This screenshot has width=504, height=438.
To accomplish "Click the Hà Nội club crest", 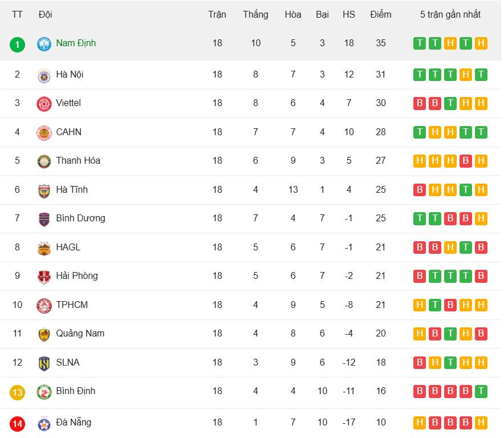I will pos(44,75).
